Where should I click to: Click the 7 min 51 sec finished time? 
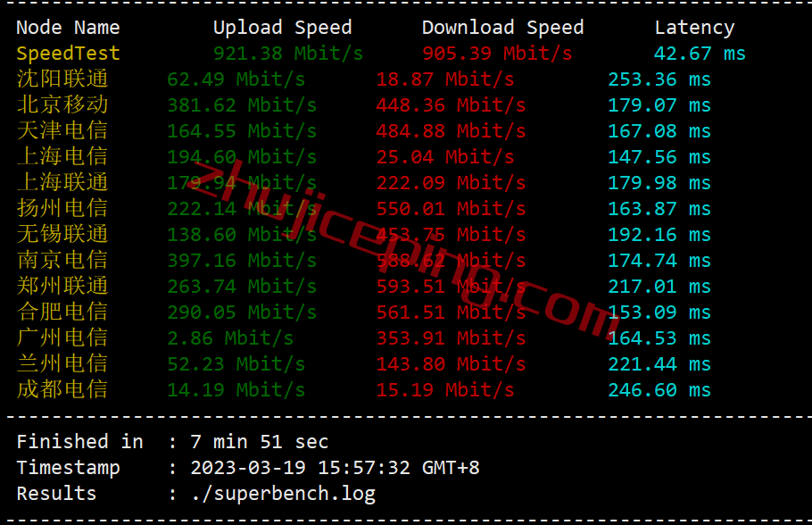click(260, 442)
